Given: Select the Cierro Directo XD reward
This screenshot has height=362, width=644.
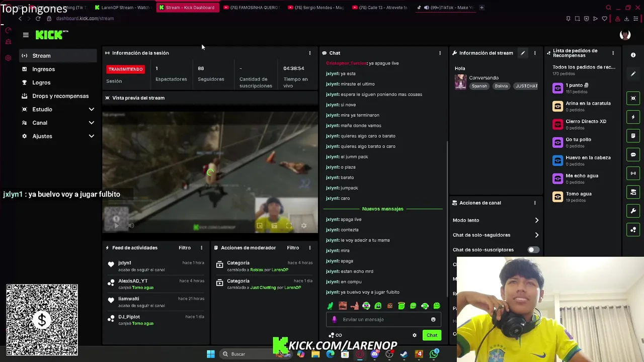Looking at the screenshot, I should [583, 124].
